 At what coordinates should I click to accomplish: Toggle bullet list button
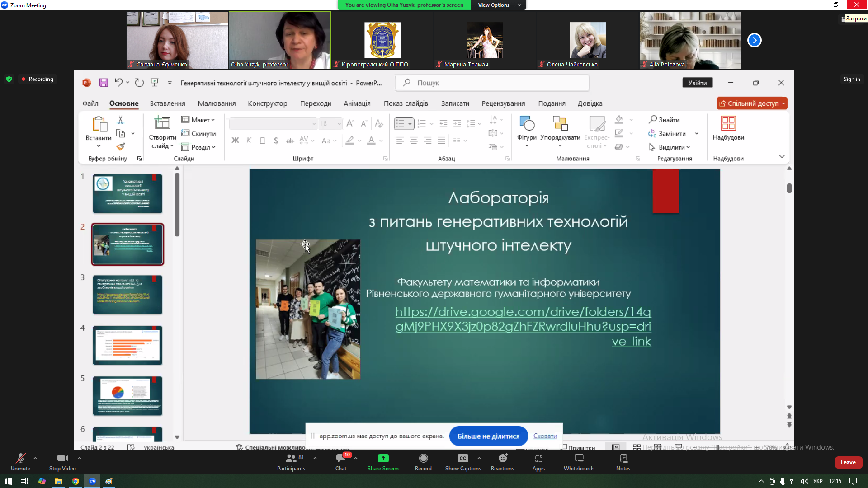[400, 123]
